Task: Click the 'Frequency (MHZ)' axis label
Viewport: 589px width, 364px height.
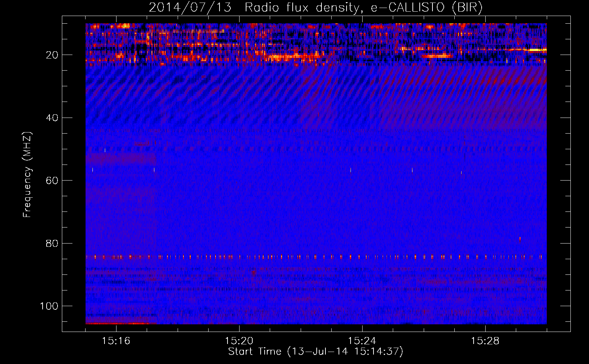Action: point(27,174)
